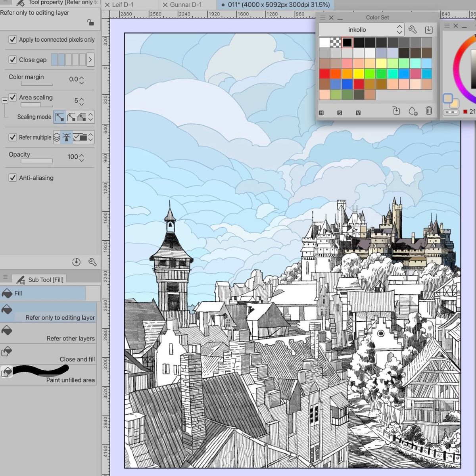476x476 pixels.
Task: Click Delete color trash icon
Action: point(429,111)
